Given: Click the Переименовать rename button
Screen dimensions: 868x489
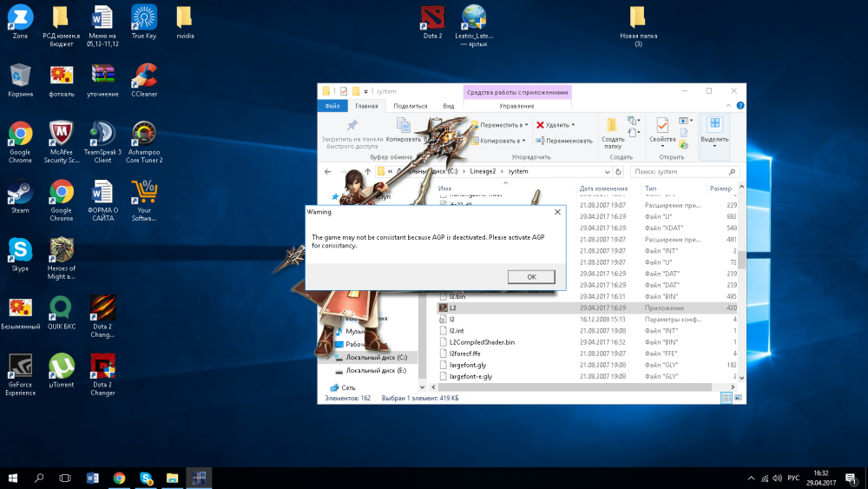Looking at the screenshot, I should click(564, 141).
